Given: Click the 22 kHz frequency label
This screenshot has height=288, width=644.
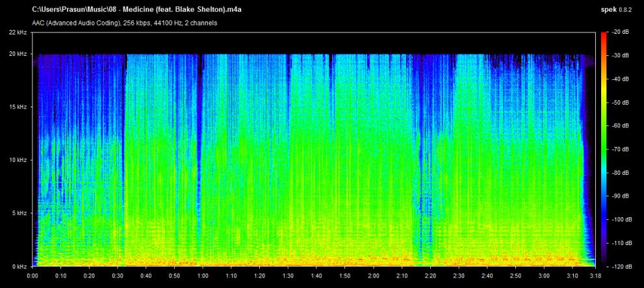Looking at the screenshot, I should [16, 32].
